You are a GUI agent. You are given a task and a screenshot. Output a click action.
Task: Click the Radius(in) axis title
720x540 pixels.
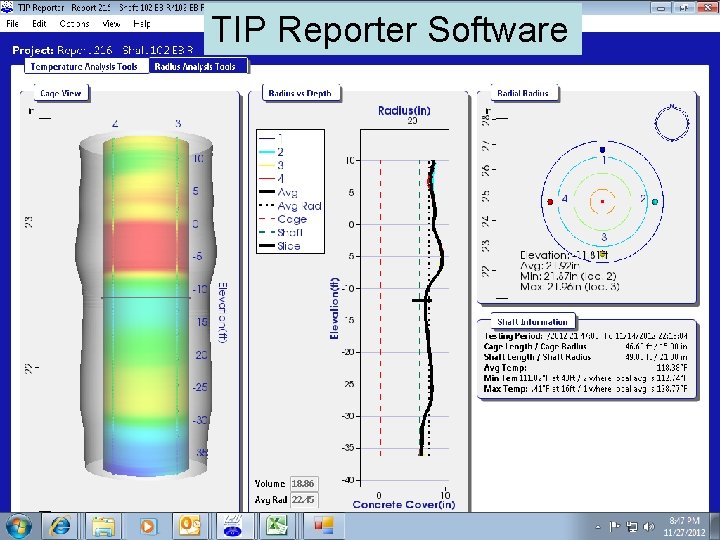click(404, 110)
